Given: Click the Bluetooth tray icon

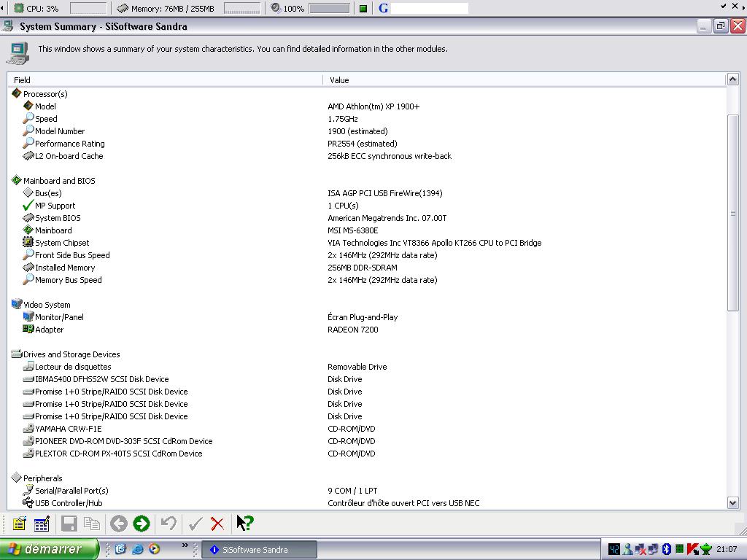Looking at the screenshot, I should tap(667, 549).
